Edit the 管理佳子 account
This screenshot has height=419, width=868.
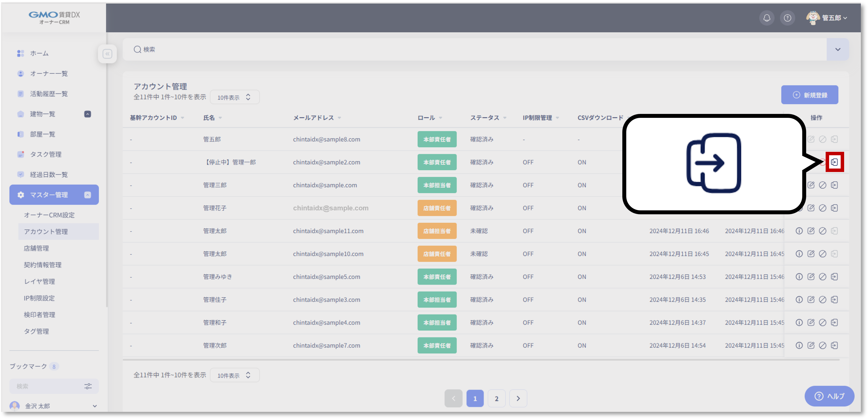(x=811, y=300)
